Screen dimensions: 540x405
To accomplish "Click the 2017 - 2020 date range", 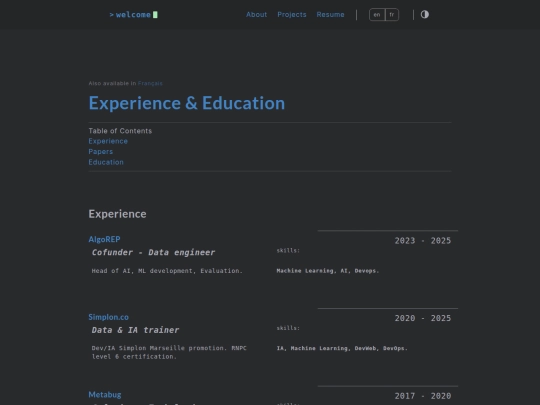I will click(x=423, y=396).
